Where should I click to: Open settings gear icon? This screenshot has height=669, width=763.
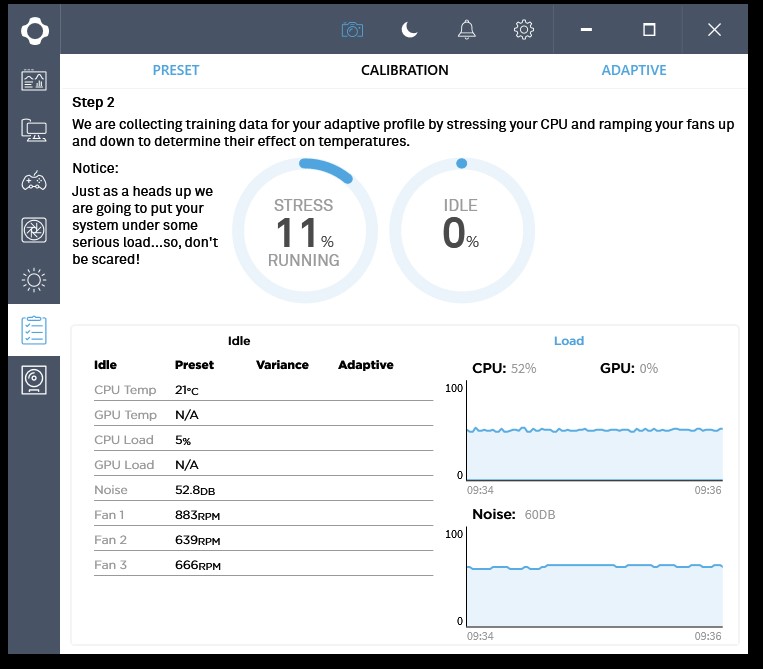coord(524,30)
